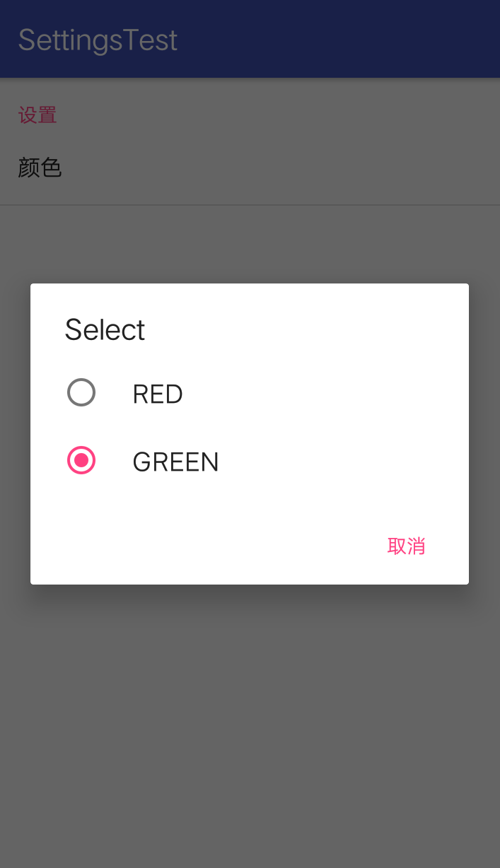The width and height of the screenshot is (500, 868).
Task: Click the SettingsTest title text
Action: (98, 40)
